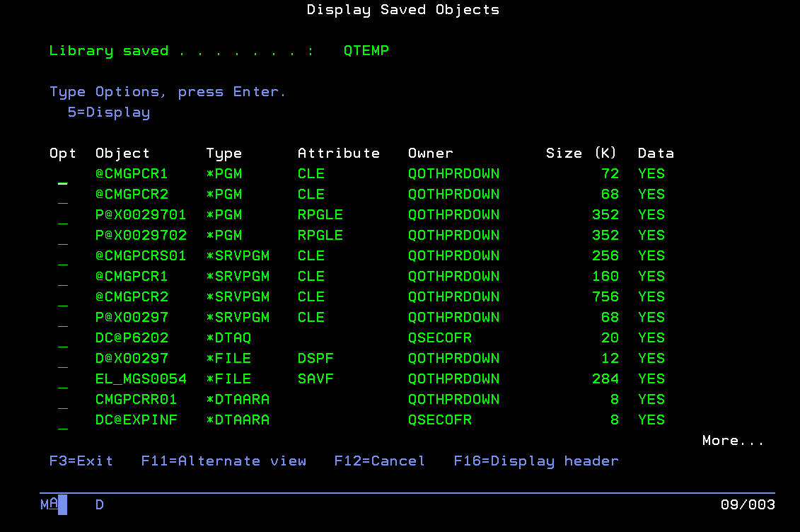Click the 09/003 cursor position indicator
Screen dimensions: 800x532
[748, 504]
